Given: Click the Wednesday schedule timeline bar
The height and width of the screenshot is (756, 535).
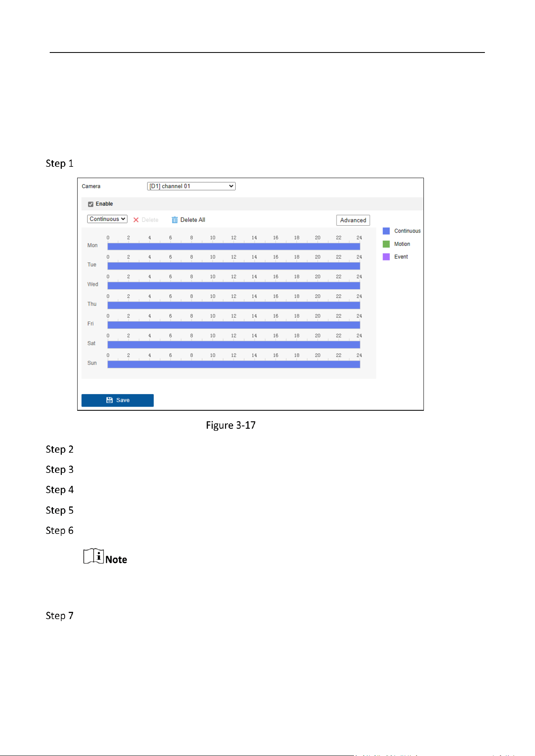Looking at the screenshot, I should click(x=234, y=286).
